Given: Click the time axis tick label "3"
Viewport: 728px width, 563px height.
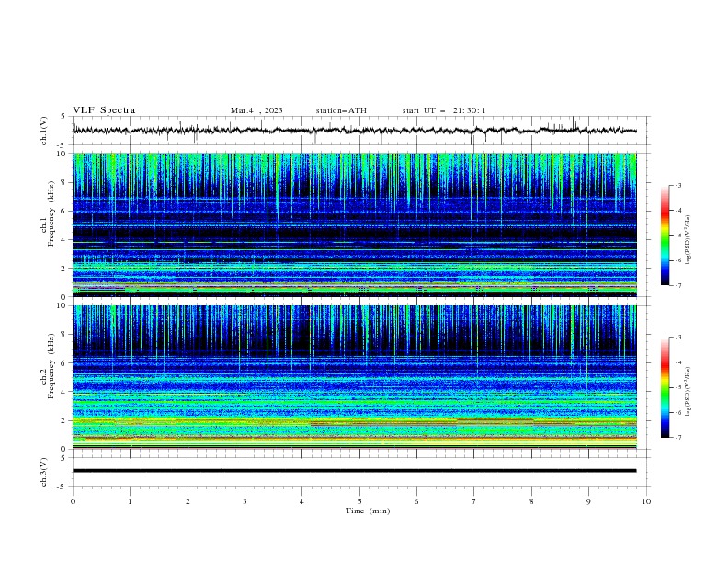Looking at the screenshot, I should [x=245, y=501].
